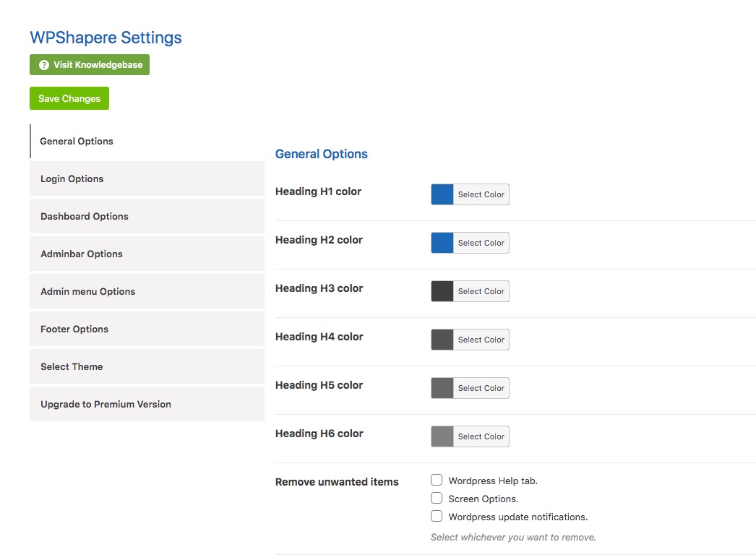The width and height of the screenshot is (756, 560).
Task: Click the WPShapere Settings page title
Action: [x=106, y=38]
